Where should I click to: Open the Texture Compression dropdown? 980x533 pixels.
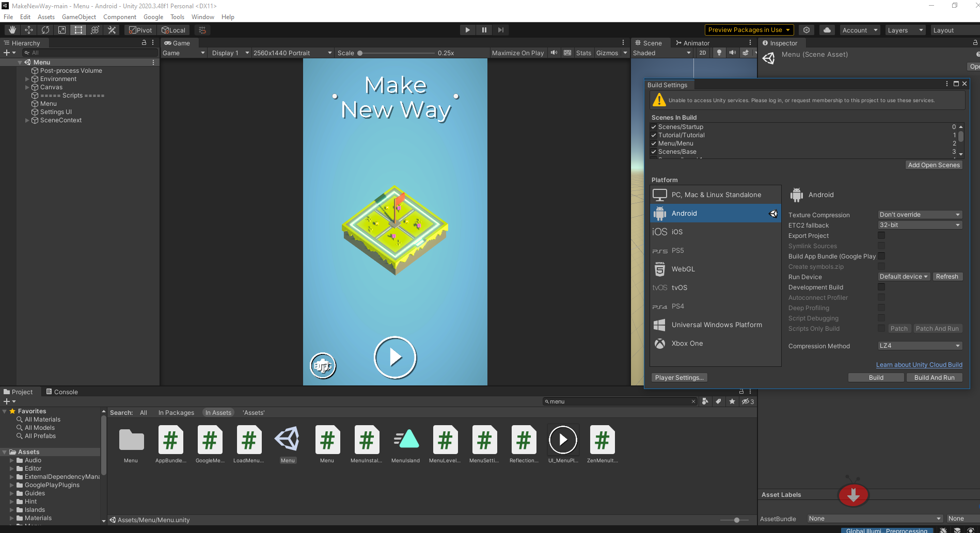pyautogui.click(x=919, y=214)
